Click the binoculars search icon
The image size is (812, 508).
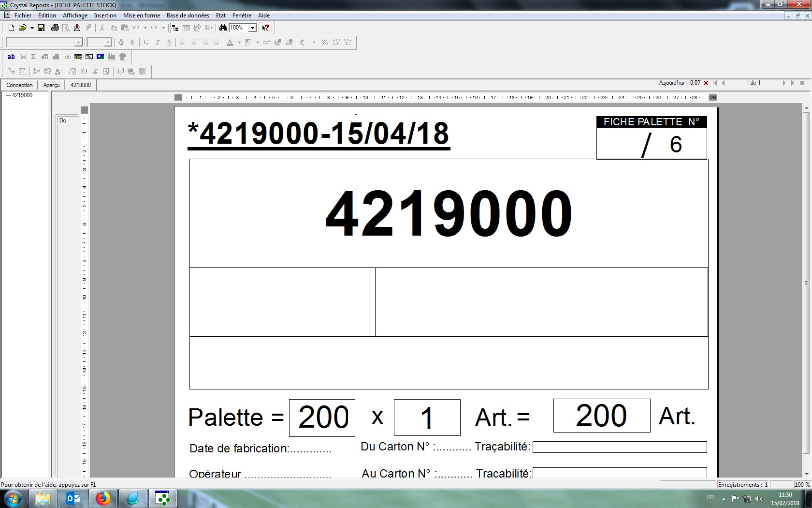(223, 28)
